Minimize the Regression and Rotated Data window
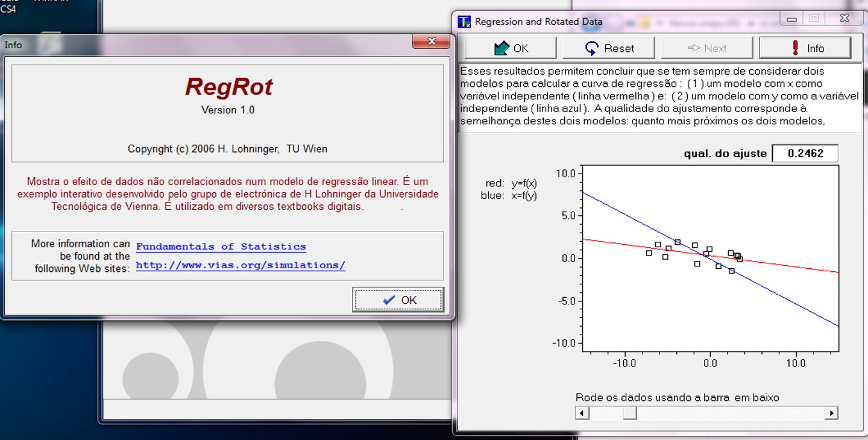The width and height of the screenshot is (868, 440). pyautogui.click(x=791, y=19)
